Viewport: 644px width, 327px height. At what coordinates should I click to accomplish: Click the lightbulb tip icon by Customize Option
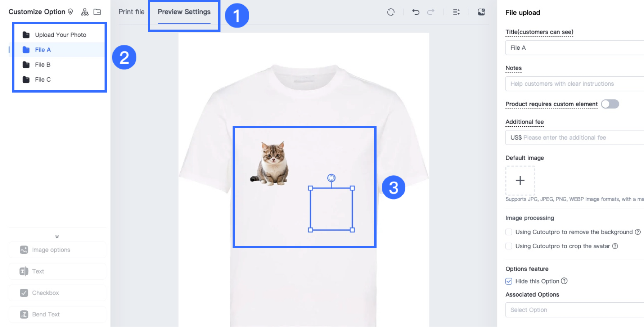(x=70, y=12)
